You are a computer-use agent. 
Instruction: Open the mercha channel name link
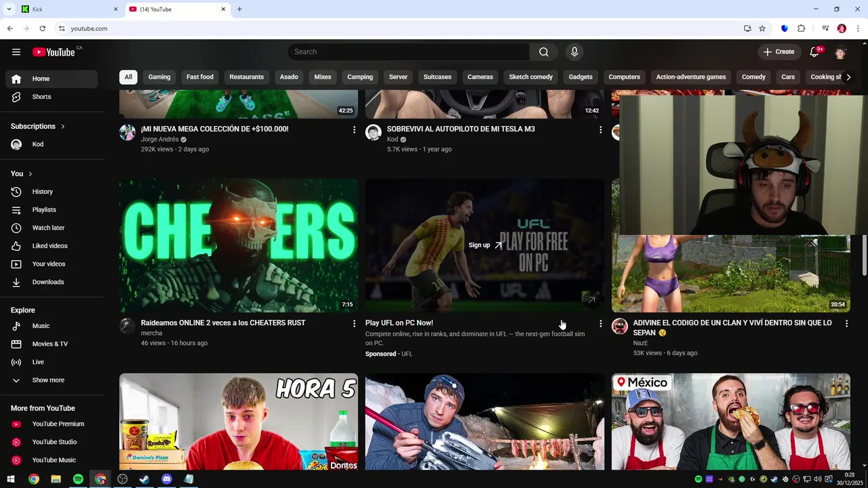152,333
